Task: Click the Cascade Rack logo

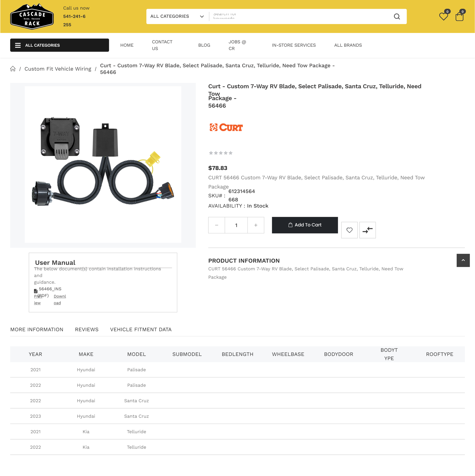Action: click(x=32, y=16)
